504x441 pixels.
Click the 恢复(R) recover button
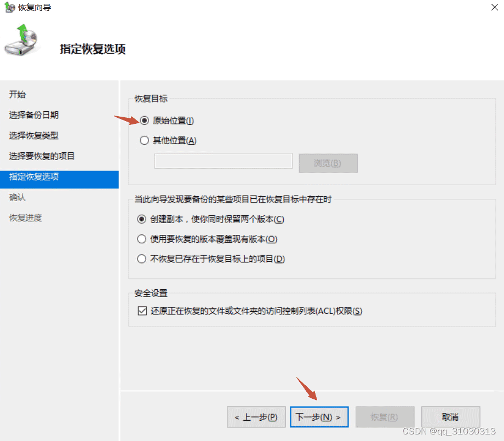tap(385, 417)
